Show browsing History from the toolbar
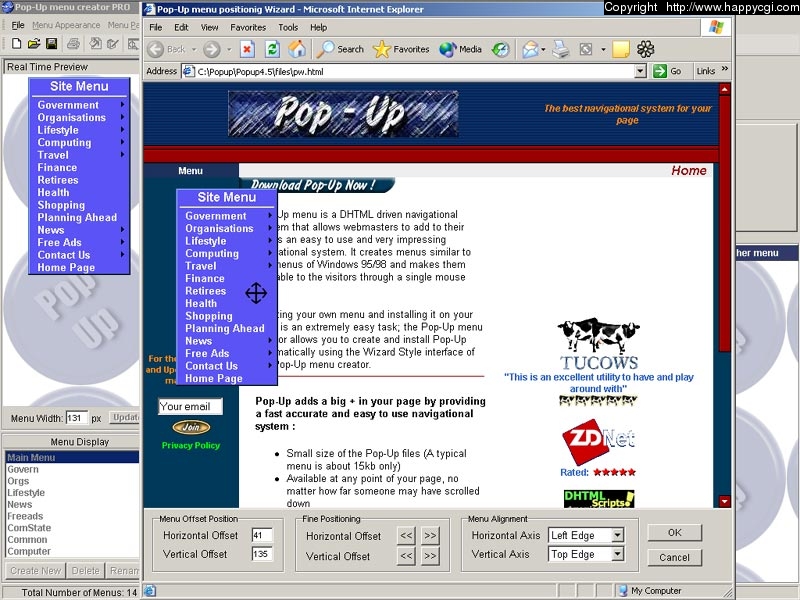 [x=501, y=49]
